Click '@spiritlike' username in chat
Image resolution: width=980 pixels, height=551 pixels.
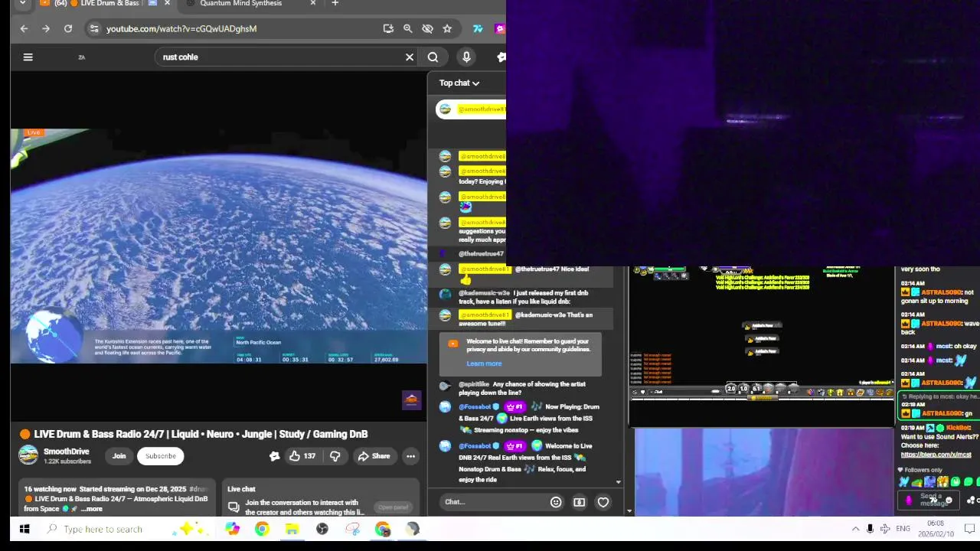pyautogui.click(x=473, y=384)
